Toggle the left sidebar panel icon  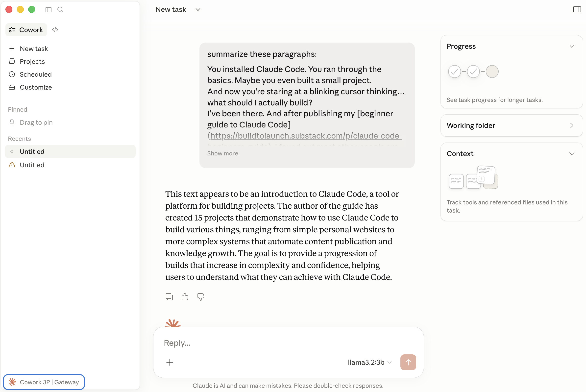point(49,9)
